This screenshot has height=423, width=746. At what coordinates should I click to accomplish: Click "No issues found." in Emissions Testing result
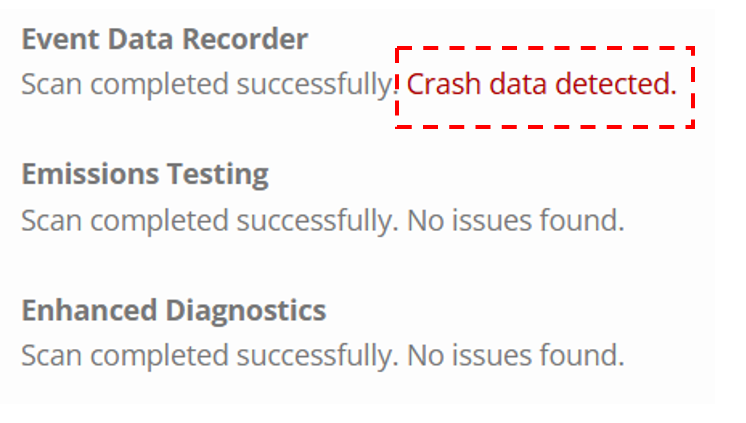point(516,220)
